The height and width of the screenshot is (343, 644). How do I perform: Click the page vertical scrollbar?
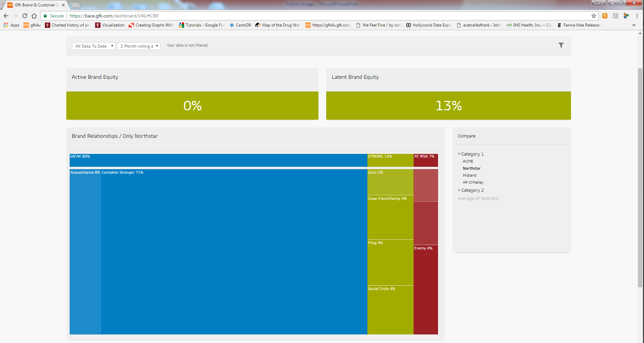pos(640,178)
